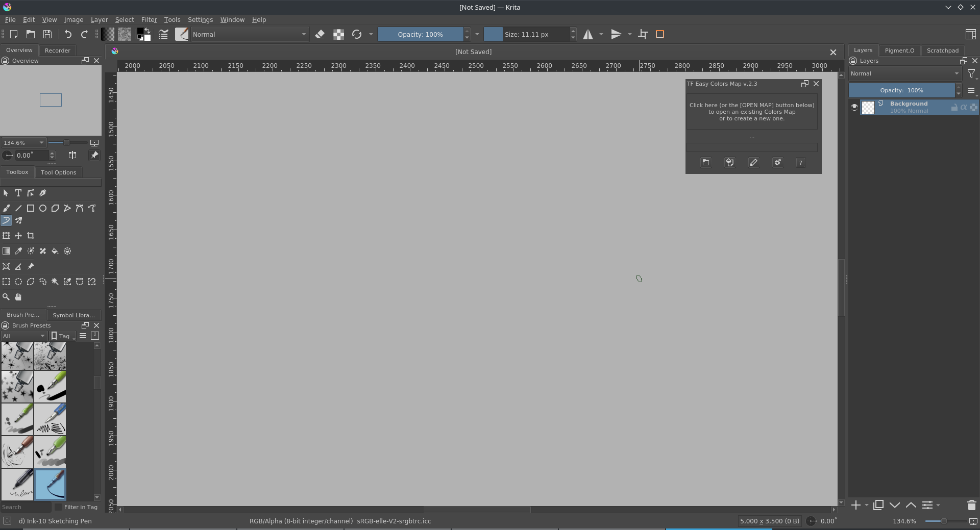
Task: Undo the last action
Action: (x=68, y=34)
